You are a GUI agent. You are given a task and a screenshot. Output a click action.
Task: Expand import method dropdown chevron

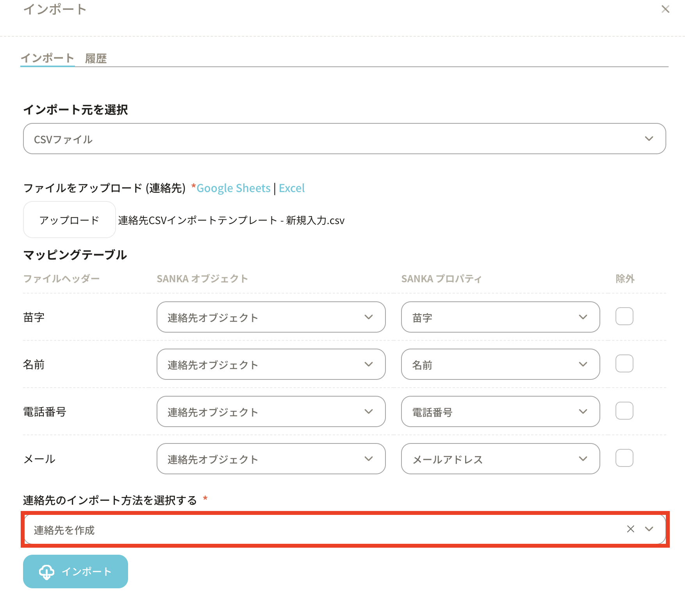click(x=649, y=529)
